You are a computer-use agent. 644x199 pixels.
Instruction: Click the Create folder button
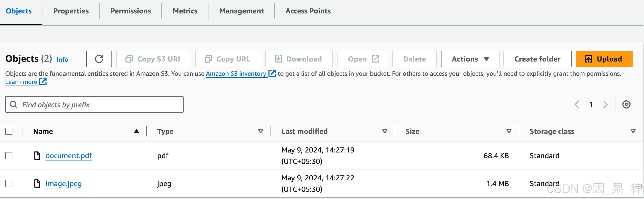pyautogui.click(x=537, y=59)
